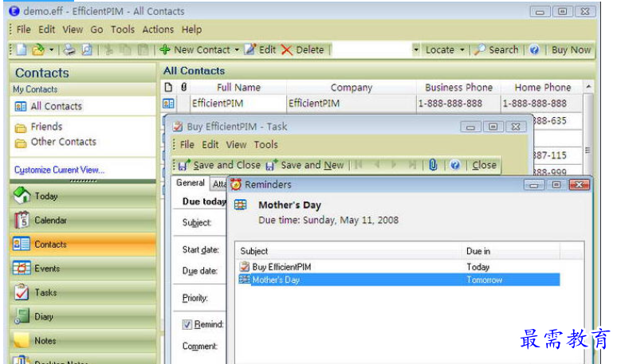Sort by the Full Name column header
Screen dimensions: 617x364
(238, 88)
